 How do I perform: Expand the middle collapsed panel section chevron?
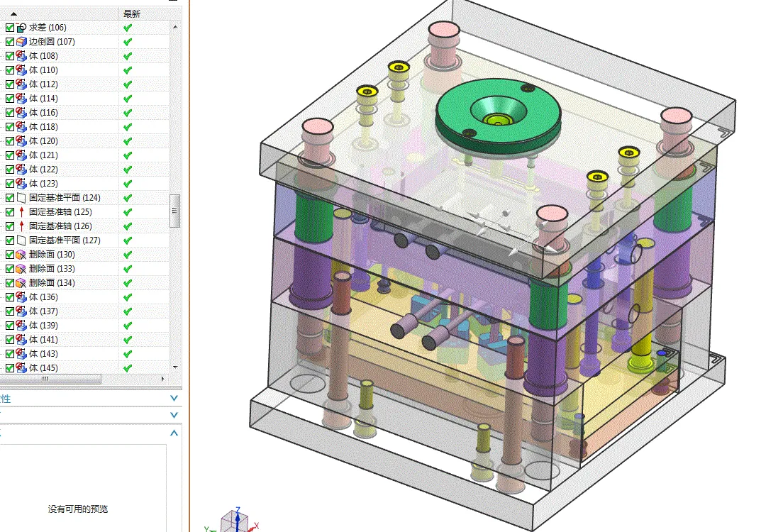tap(174, 415)
